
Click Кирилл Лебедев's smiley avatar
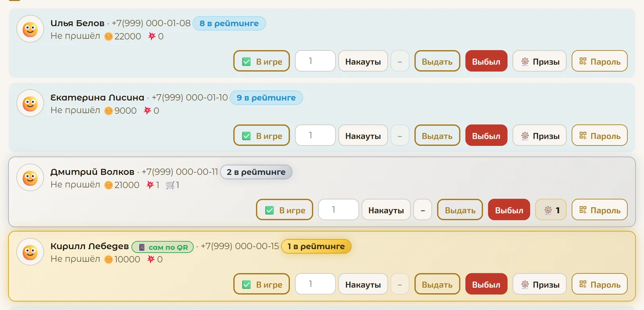[x=30, y=252]
